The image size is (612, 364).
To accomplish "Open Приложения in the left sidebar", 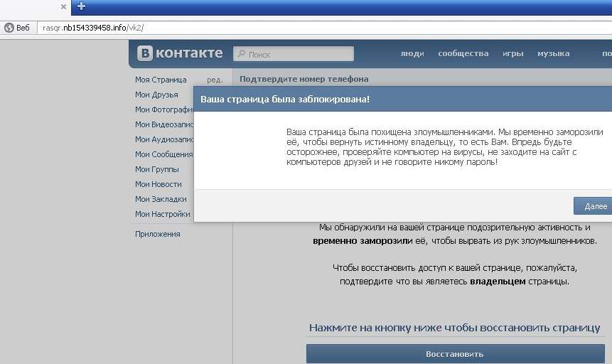I will 158,234.
